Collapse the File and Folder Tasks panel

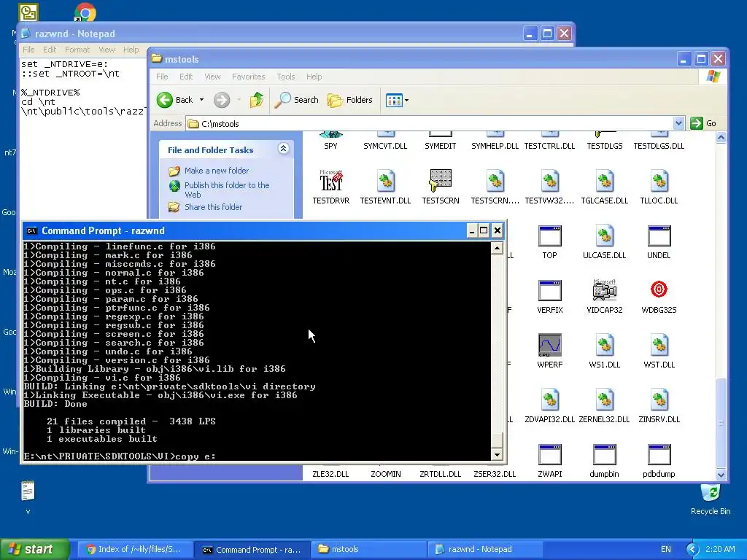283,149
